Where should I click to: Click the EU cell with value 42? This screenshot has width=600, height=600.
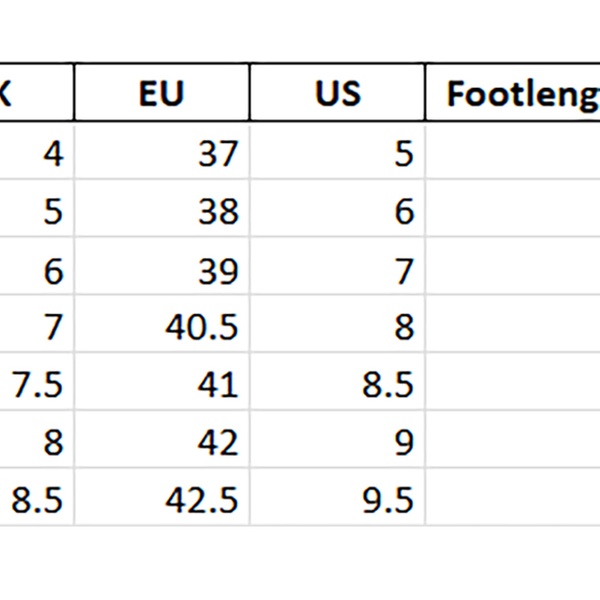point(162,442)
